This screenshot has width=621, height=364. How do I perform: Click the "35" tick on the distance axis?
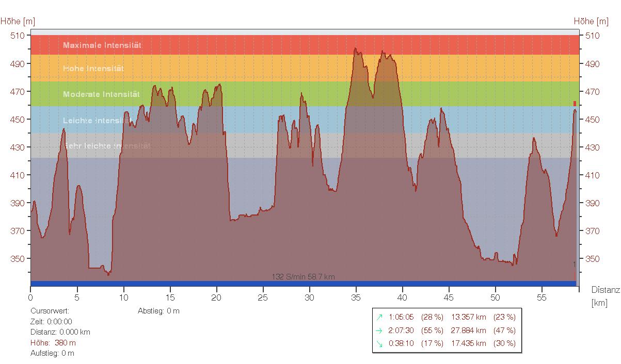click(x=356, y=297)
